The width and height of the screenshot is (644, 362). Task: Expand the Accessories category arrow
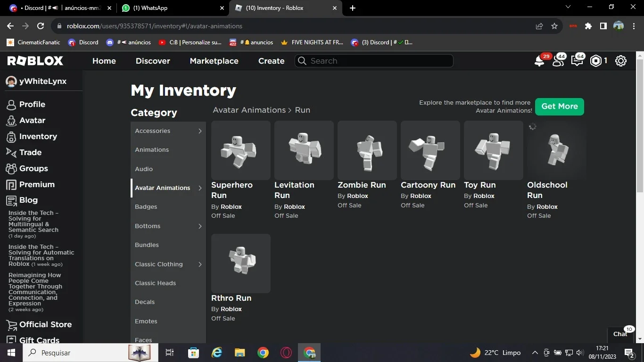(200, 131)
